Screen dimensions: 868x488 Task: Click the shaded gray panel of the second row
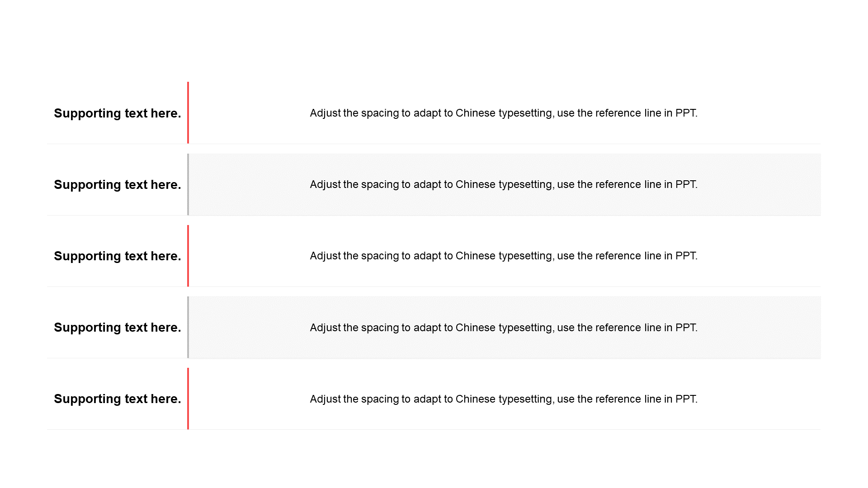[505, 184]
